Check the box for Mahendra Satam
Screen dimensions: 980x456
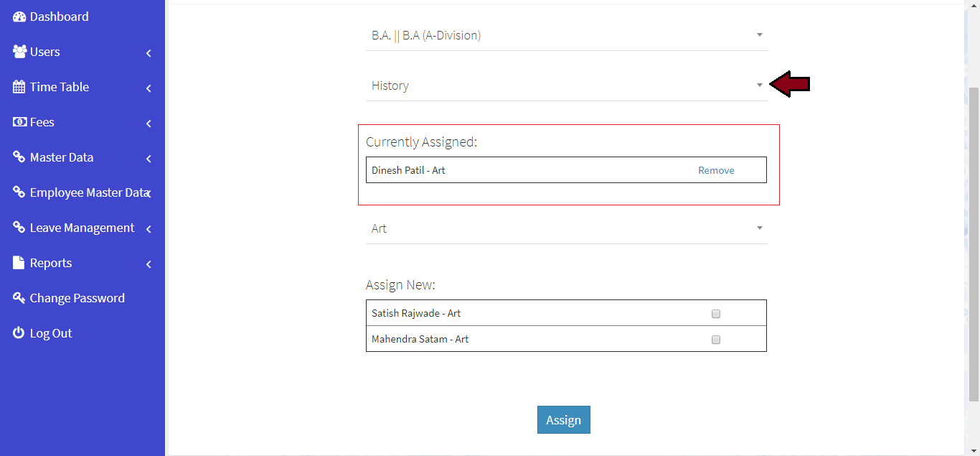coord(715,340)
